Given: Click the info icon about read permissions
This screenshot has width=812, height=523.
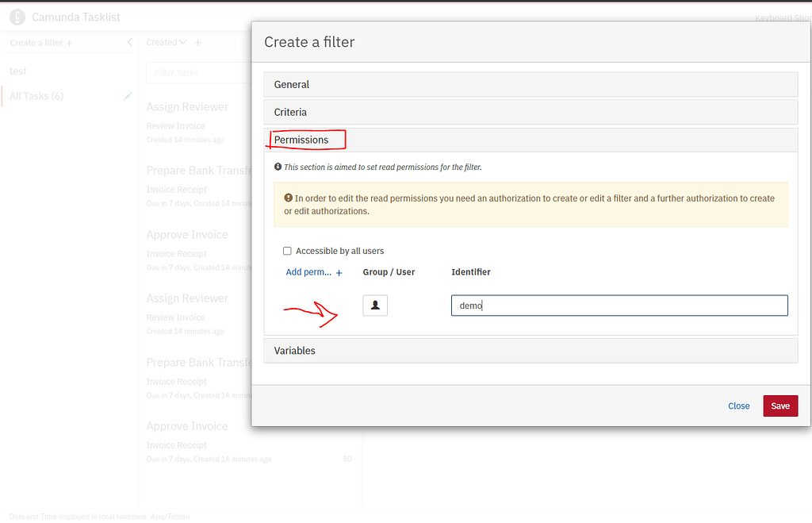Looking at the screenshot, I should click(x=277, y=167).
